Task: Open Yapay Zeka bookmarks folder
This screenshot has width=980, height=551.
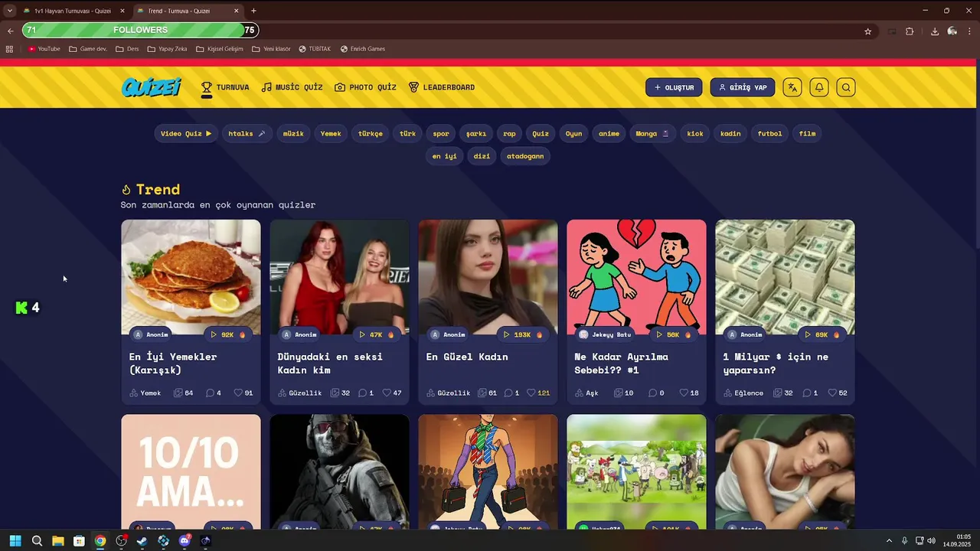Action: point(167,49)
